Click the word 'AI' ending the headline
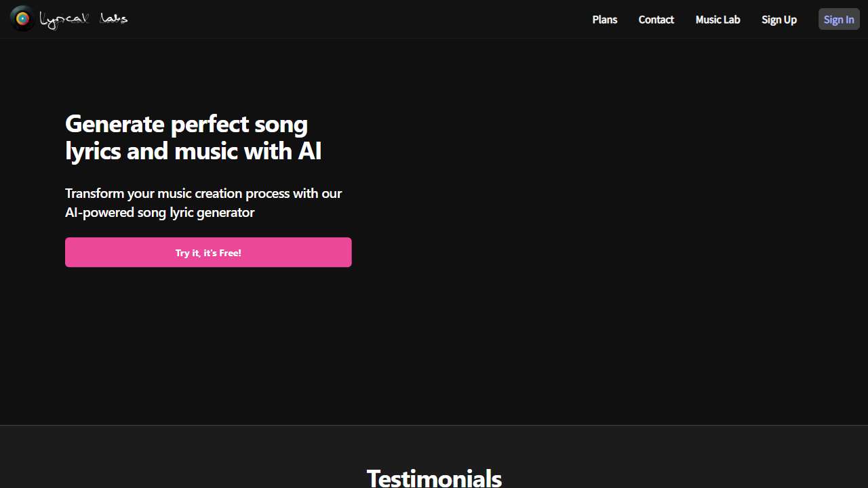This screenshot has height=488, width=868. [x=310, y=150]
